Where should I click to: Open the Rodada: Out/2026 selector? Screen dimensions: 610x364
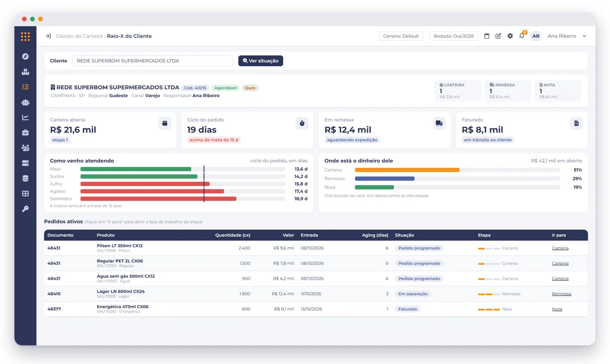click(454, 36)
